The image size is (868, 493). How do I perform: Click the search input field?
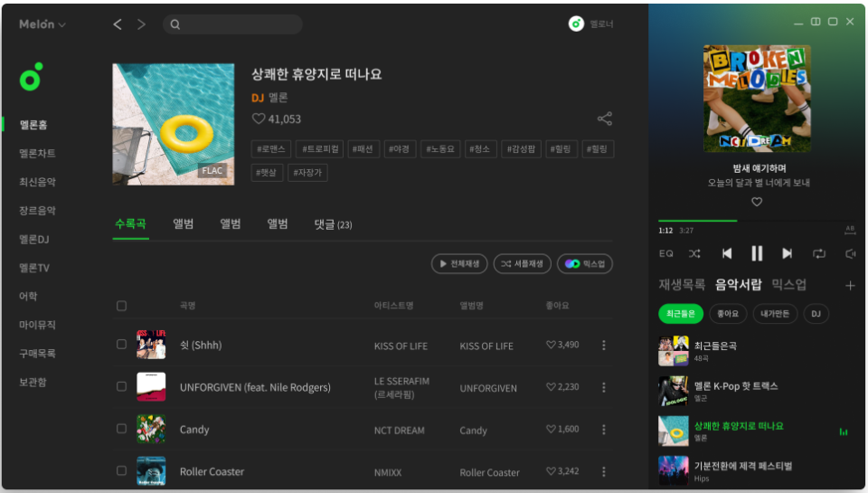point(232,24)
